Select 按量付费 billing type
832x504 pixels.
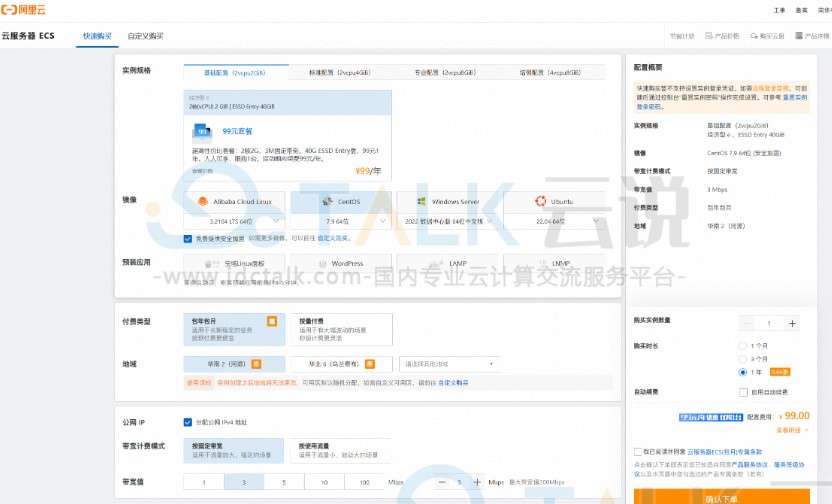(341, 329)
